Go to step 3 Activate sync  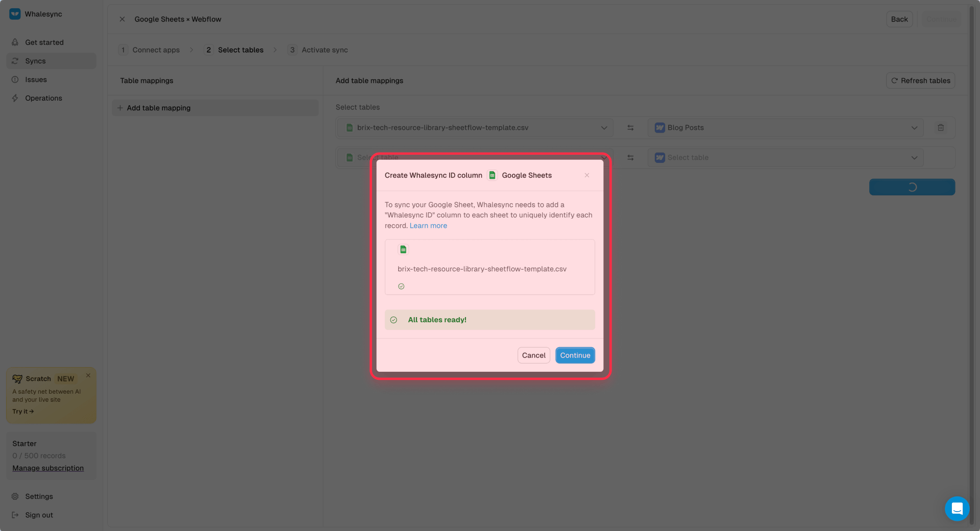coord(317,50)
